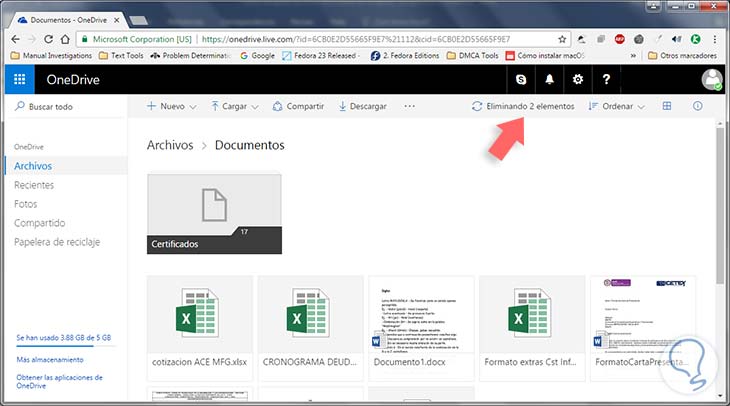Open the CRONOGRAMA DEUD... spreadsheet

311,328
